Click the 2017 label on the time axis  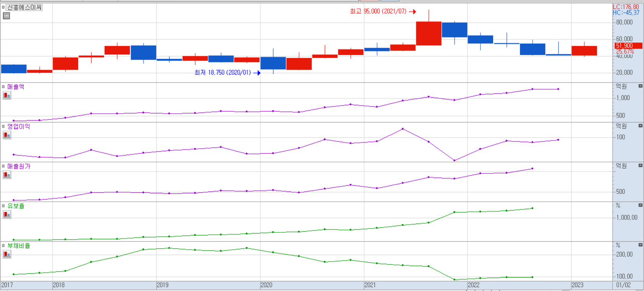[x=7, y=285]
